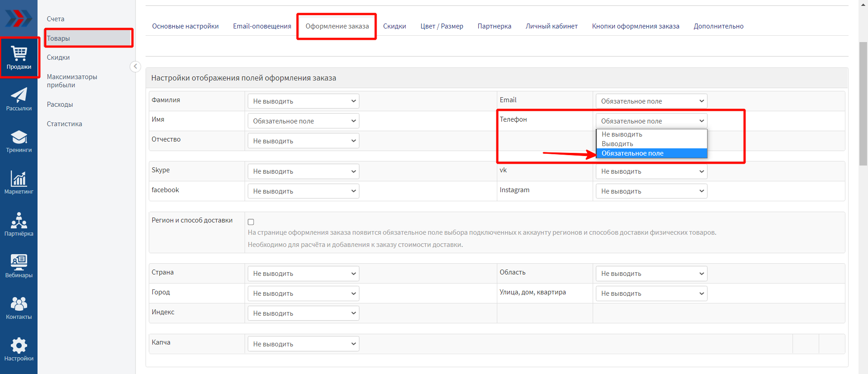
Task: Open the Вебинары section icon
Action: (x=19, y=266)
